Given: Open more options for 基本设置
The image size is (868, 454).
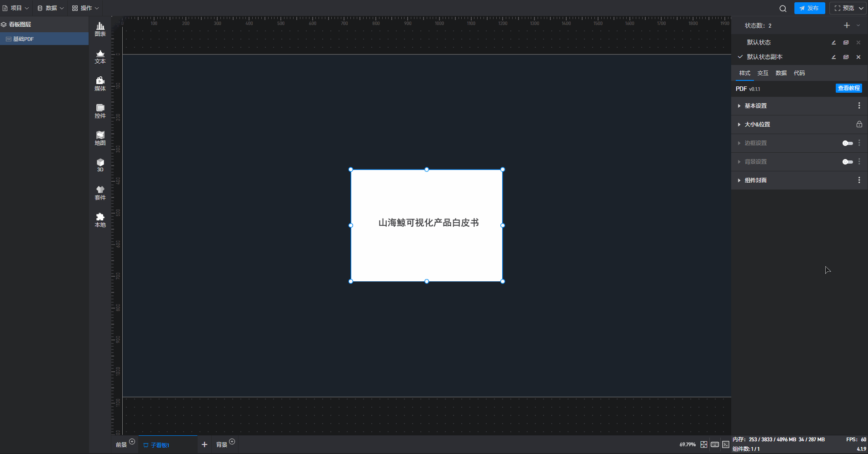Looking at the screenshot, I should click(859, 105).
